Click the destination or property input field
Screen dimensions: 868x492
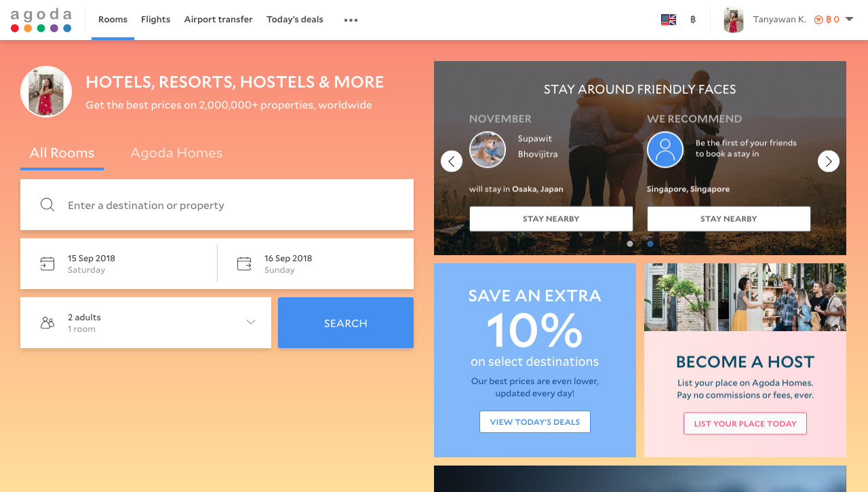217,205
